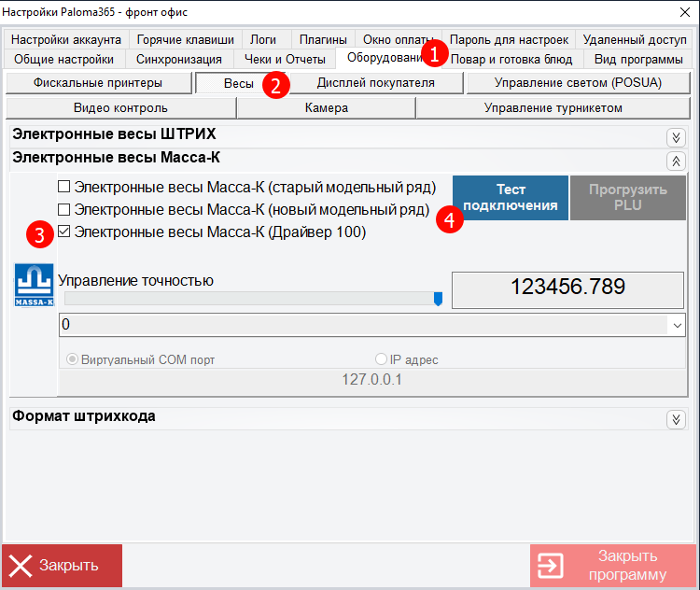Screen dimensions: 700x590
Task: Open Дисплей покупателя section
Action: tap(376, 83)
